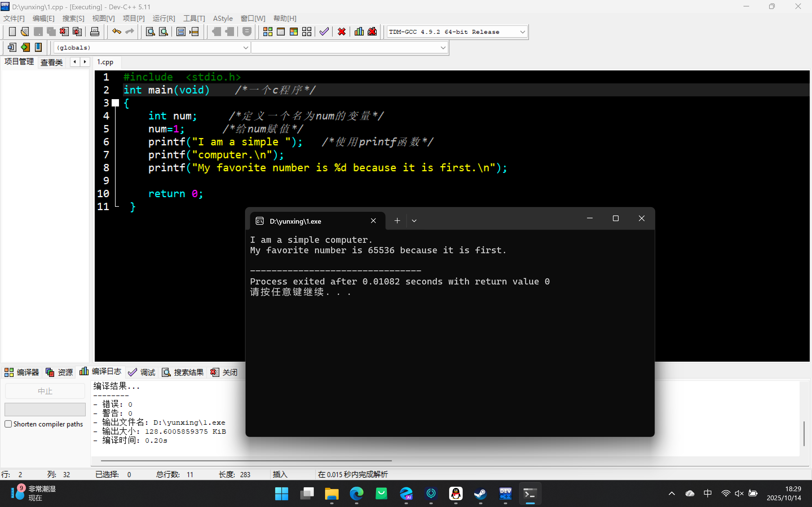812x507 pixels.
Task: Open Steam from the Windows taskbar
Action: click(x=480, y=493)
